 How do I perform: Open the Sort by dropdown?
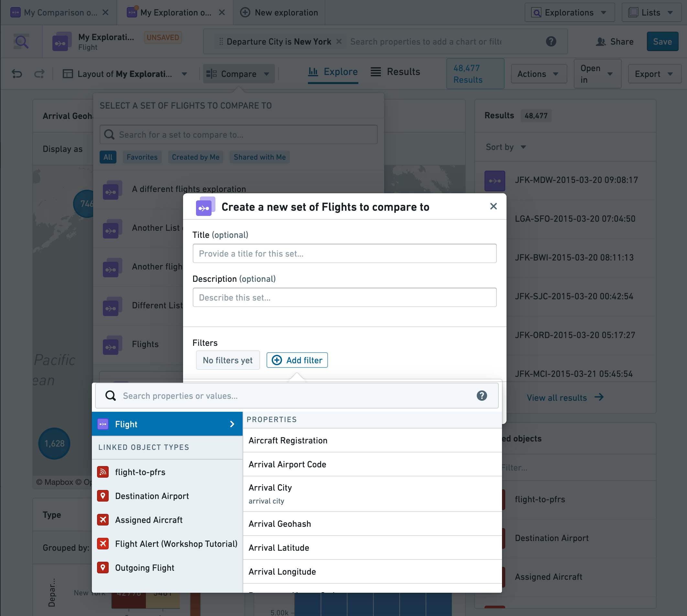click(506, 147)
